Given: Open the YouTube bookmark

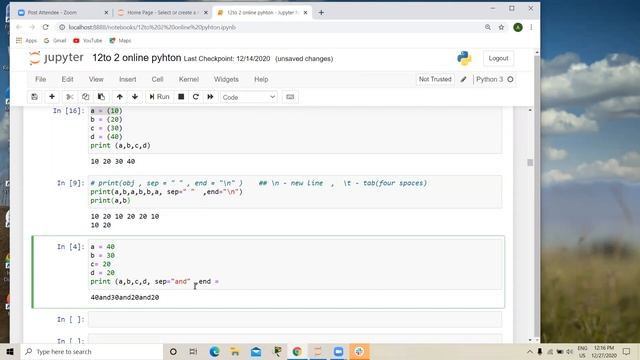Looking at the screenshot, I should [x=88, y=40].
